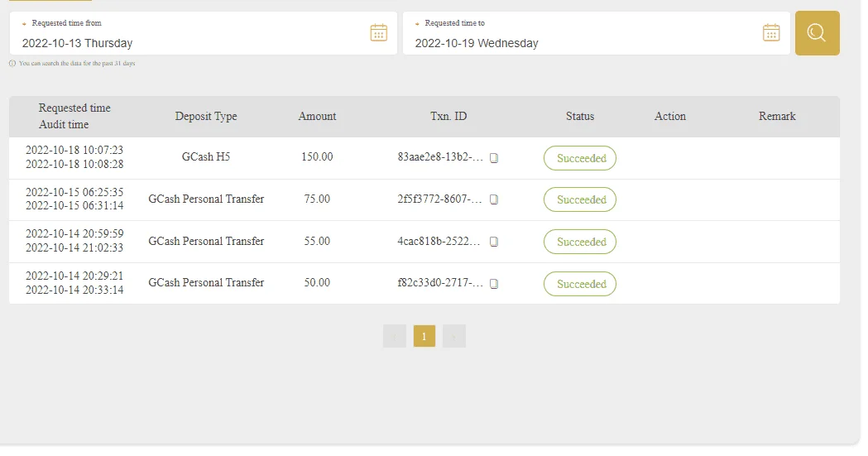Click the gold search magnifier button
The image size is (868, 456).
817,32
